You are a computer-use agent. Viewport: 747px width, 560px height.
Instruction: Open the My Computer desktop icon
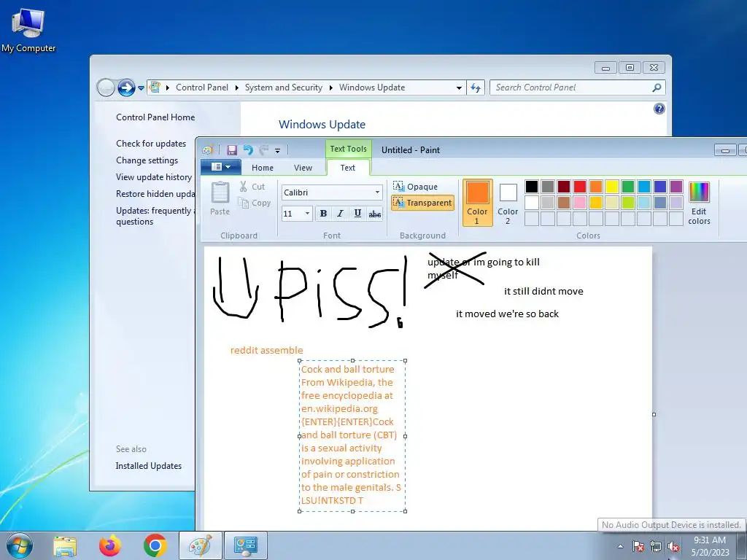(28, 31)
